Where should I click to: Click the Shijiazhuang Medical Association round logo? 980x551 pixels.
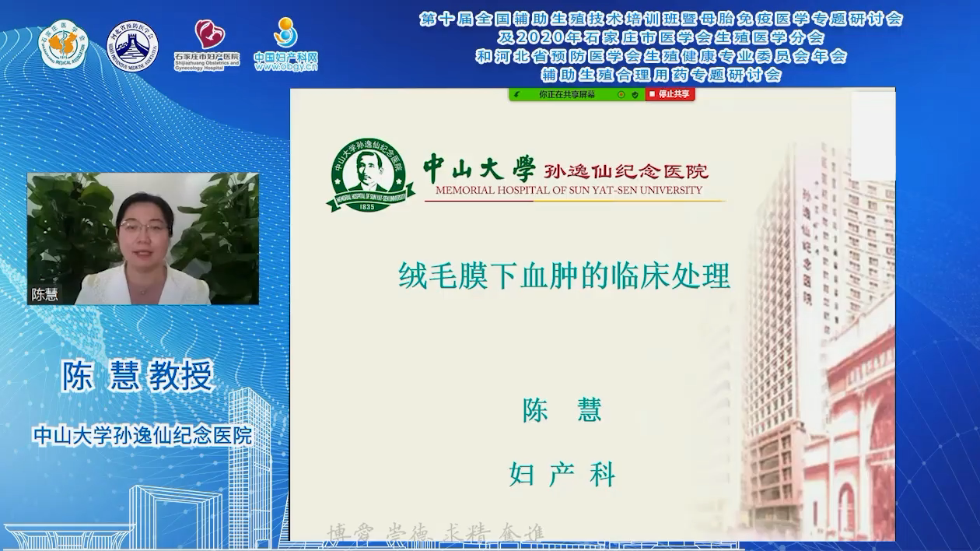click(64, 44)
